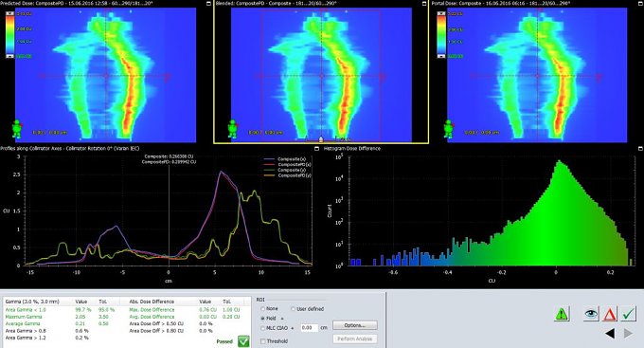Click the Avg. Dose Difference row
Screen dimensions: 644x348
pyautogui.click(x=185, y=317)
